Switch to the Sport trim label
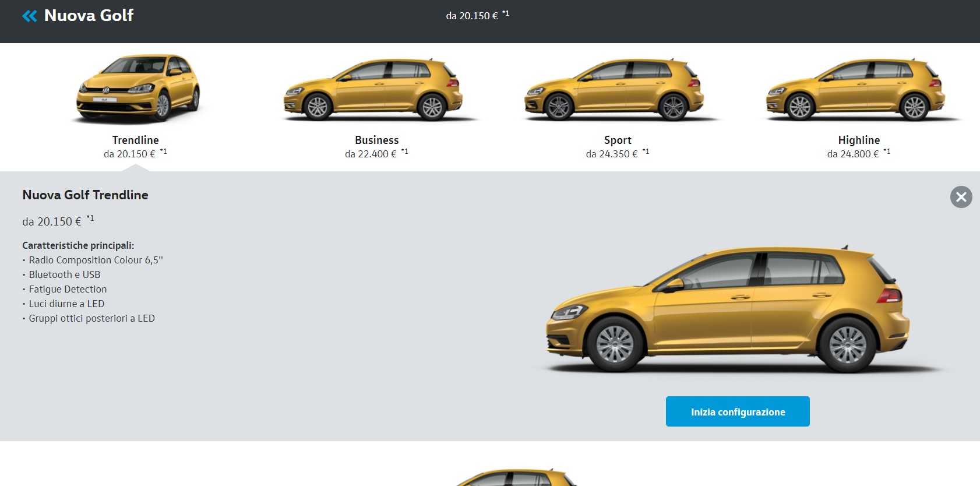The height and width of the screenshot is (486, 980). tap(617, 140)
